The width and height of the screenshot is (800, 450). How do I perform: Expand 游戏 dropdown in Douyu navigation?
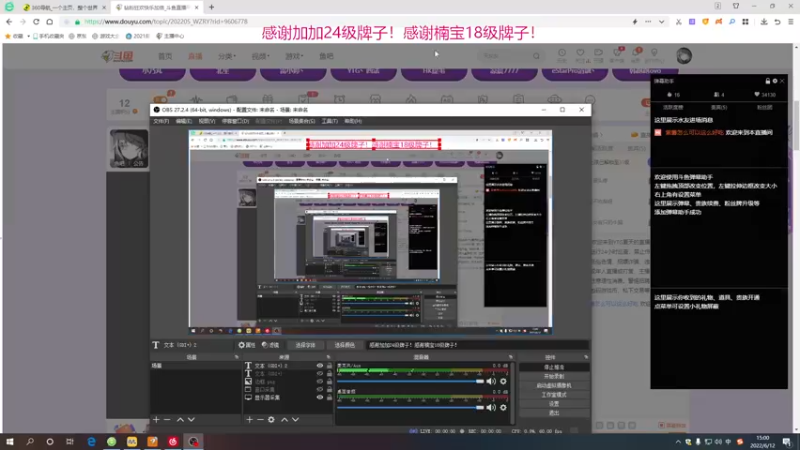[x=294, y=56]
